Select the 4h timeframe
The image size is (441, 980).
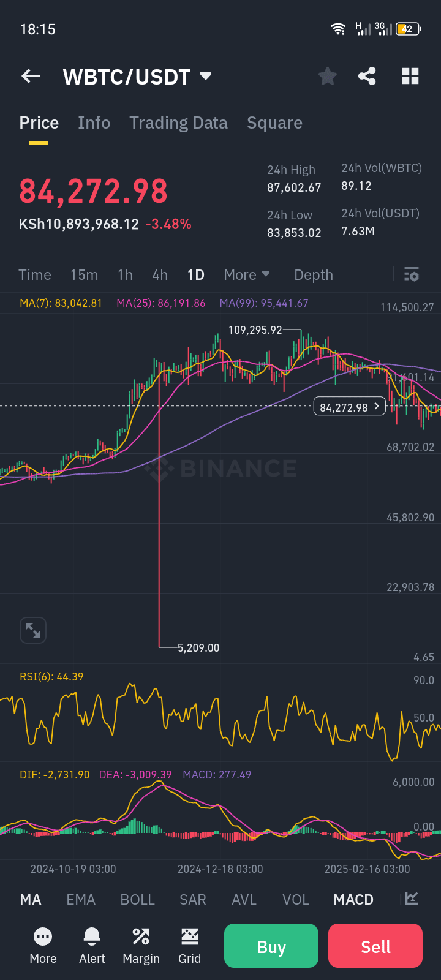(x=160, y=275)
